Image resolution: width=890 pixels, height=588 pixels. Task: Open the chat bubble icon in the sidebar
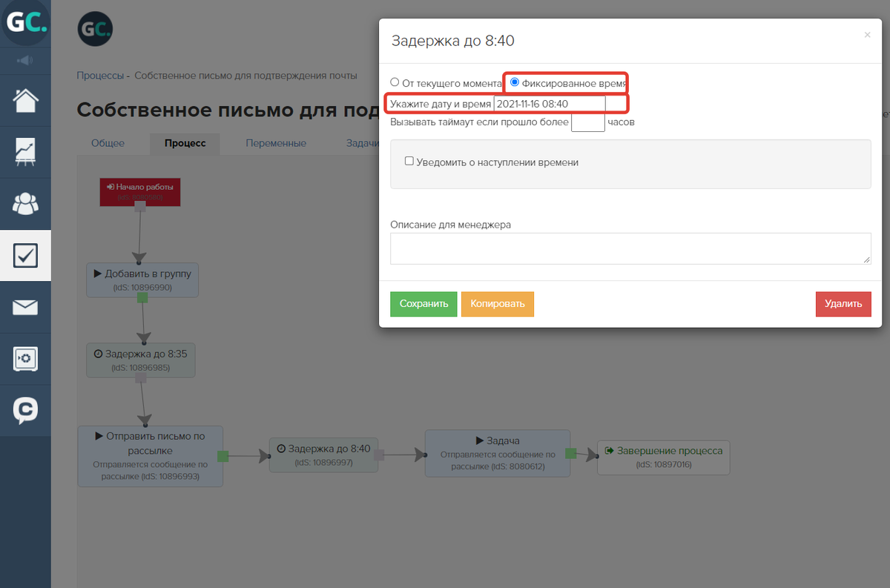point(25,410)
